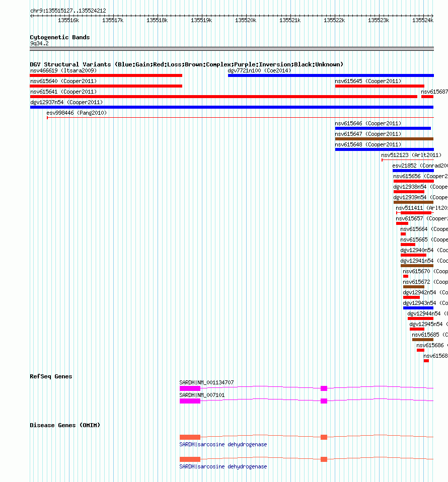Click the dgv12943n54 variant label
The height and width of the screenshot is (482, 448).
[425, 303]
